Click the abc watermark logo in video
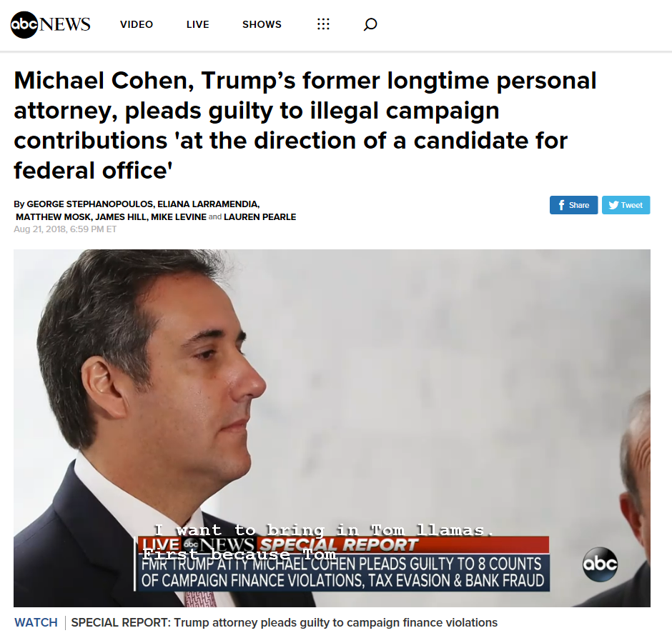This screenshot has width=672, height=638. point(600,564)
